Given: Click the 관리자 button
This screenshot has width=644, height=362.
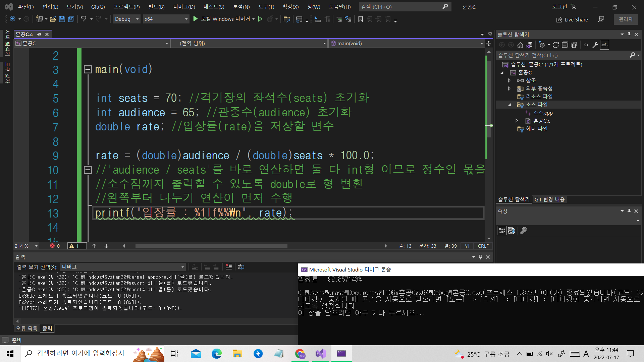Looking at the screenshot, I should 626,19.
